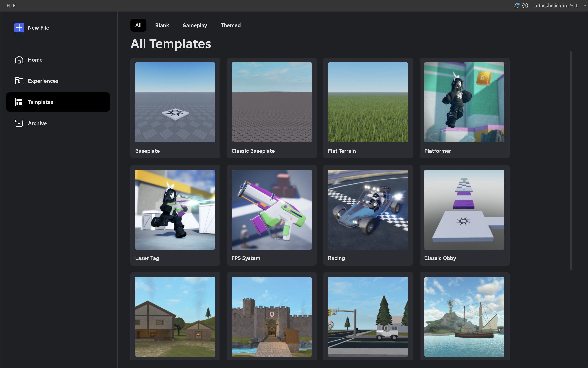Open the FILE menu
This screenshot has height=368, width=588.
(11, 6)
